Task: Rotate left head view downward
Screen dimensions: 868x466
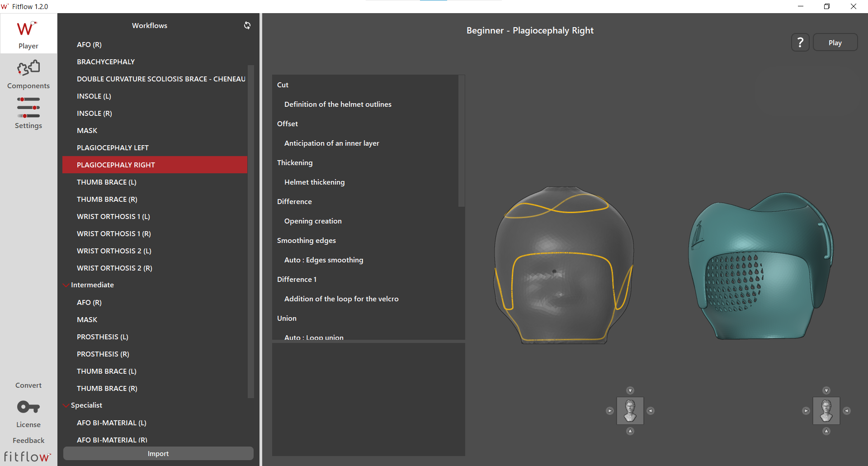Action: tap(630, 431)
